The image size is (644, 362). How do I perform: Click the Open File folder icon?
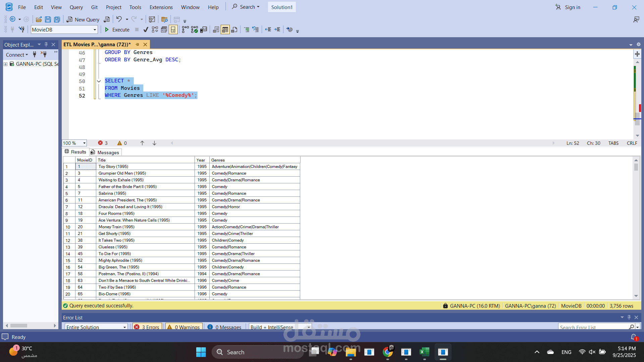(x=39, y=19)
